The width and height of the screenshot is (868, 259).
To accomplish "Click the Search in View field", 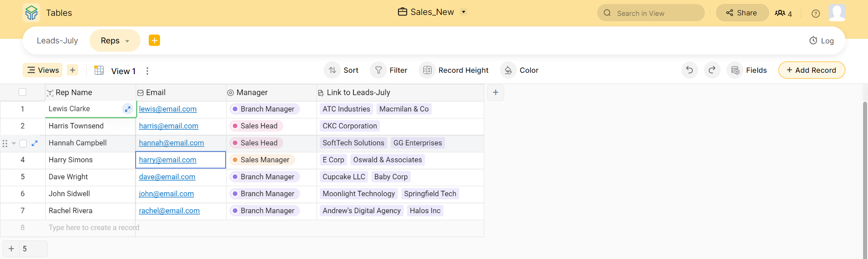I will coord(651,13).
